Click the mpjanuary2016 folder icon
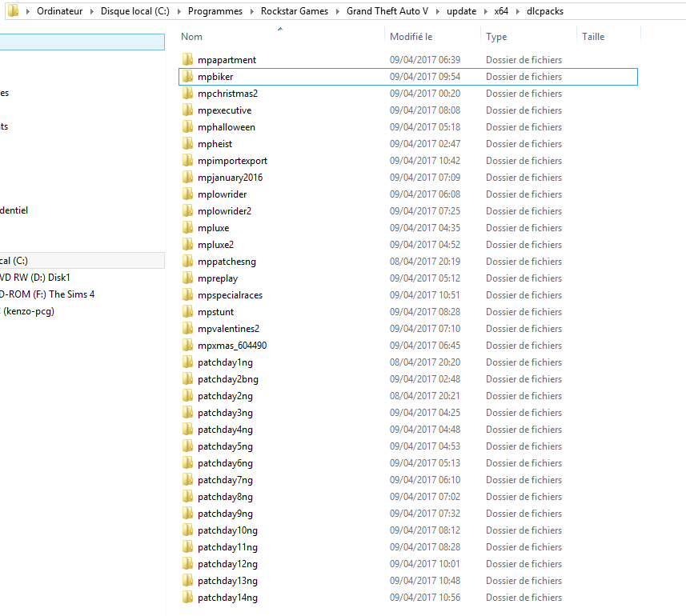 tap(187, 177)
